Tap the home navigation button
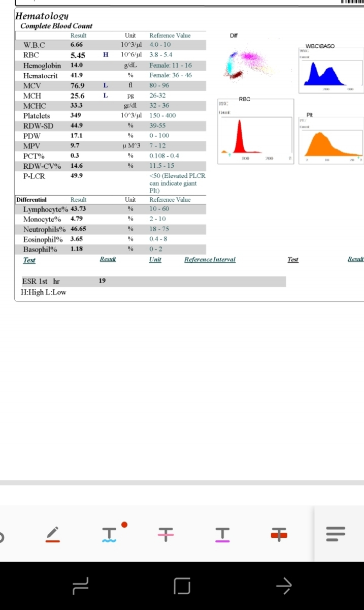364x610 pixels. [x=182, y=586]
